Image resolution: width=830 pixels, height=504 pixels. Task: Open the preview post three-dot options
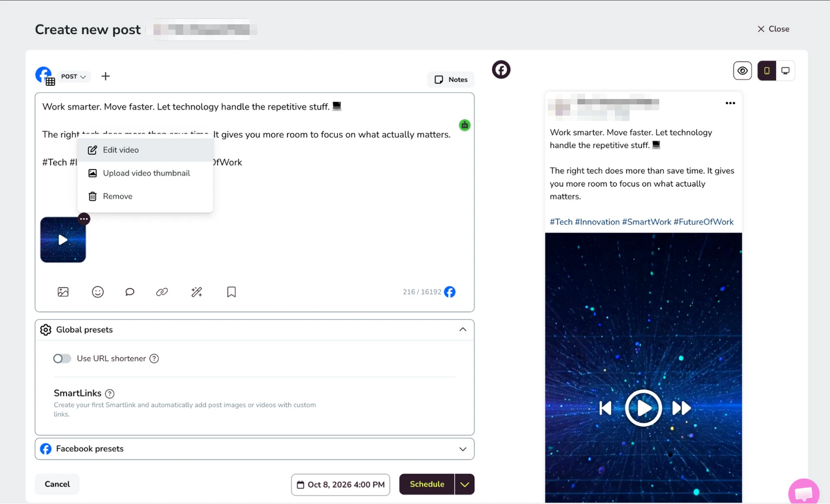pyautogui.click(x=730, y=103)
